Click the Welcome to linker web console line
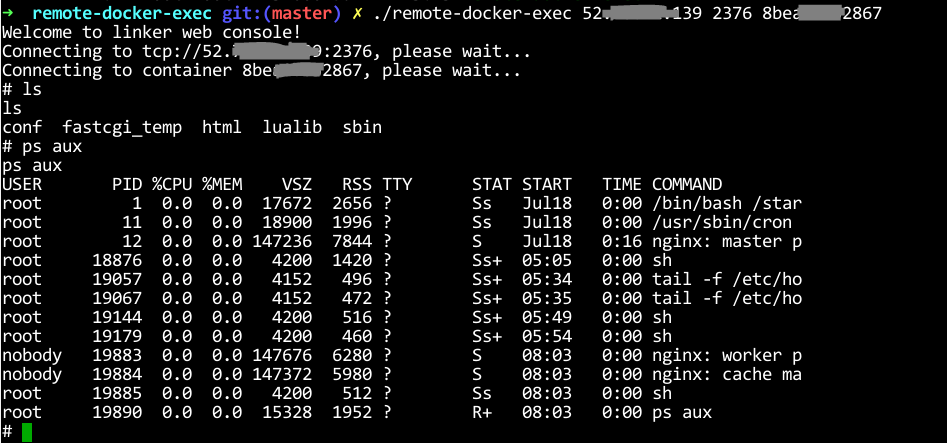The image size is (947, 443). [152, 32]
